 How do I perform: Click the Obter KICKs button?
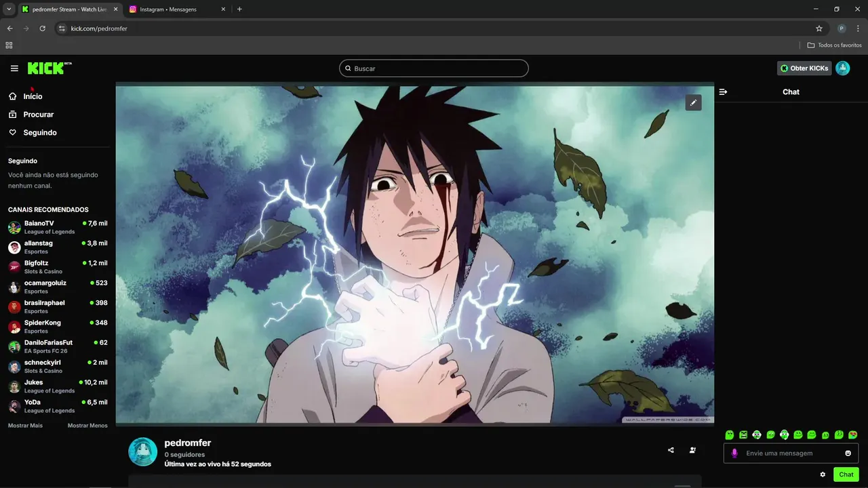pos(804,68)
